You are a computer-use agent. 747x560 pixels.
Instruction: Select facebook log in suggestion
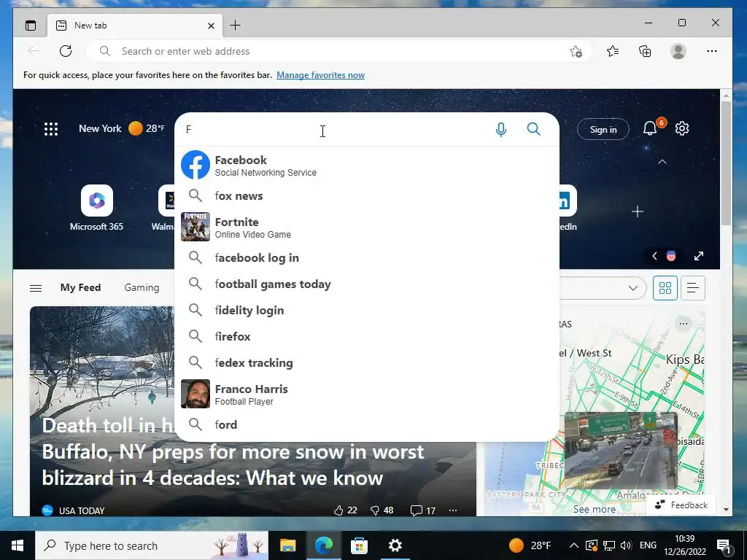(367, 257)
